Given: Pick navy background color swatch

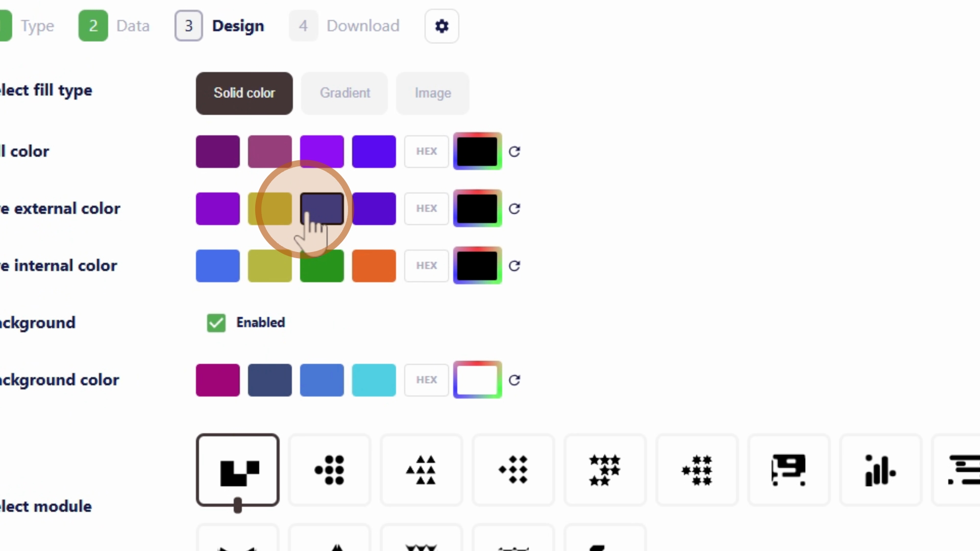Looking at the screenshot, I should 270,380.
